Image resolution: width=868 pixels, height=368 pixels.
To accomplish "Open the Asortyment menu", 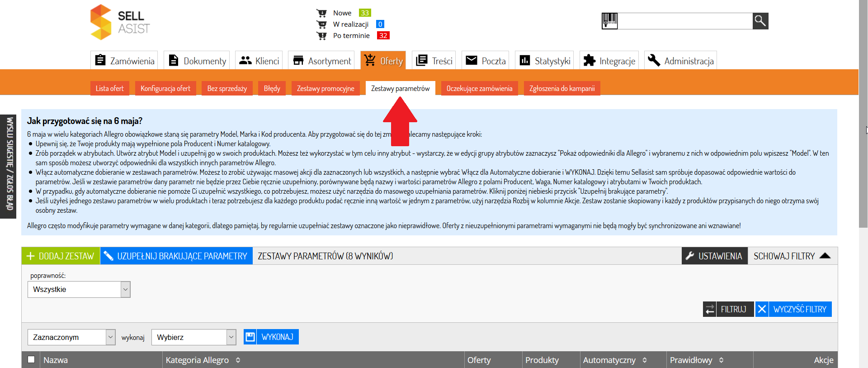I will click(x=321, y=60).
